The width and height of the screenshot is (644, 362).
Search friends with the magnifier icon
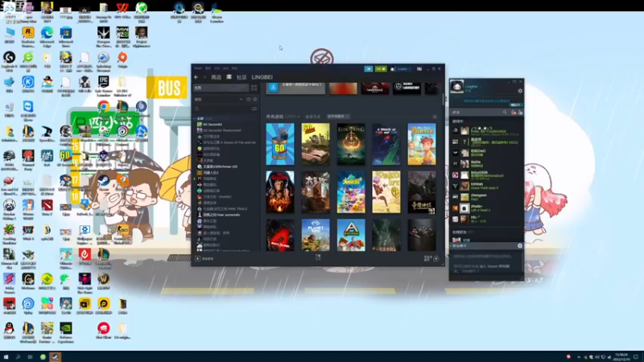[505, 113]
